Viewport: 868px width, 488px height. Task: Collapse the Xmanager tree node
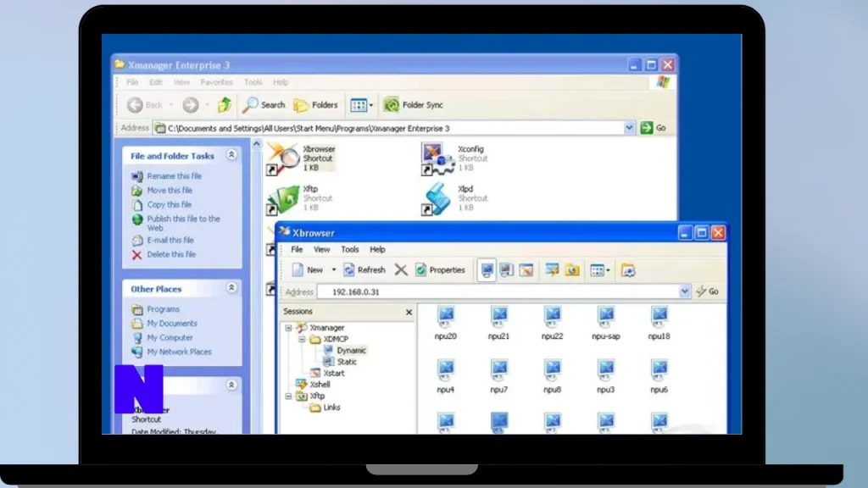point(288,328)
